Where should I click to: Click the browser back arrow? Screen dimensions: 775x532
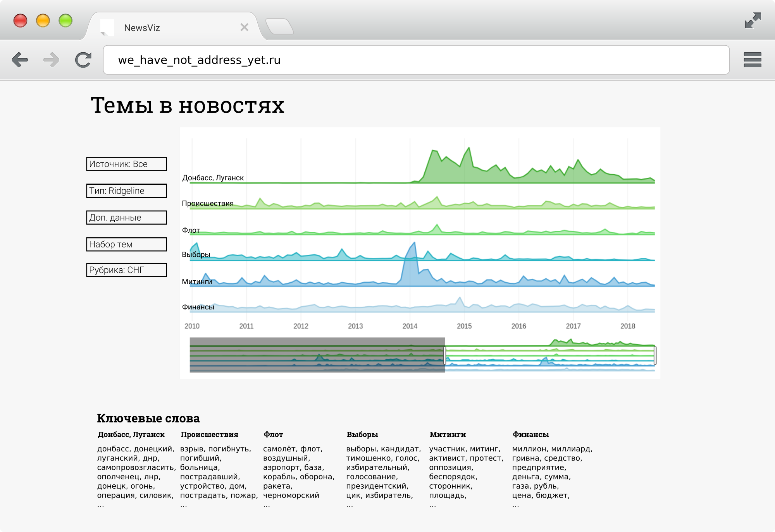tap(20, 60)
